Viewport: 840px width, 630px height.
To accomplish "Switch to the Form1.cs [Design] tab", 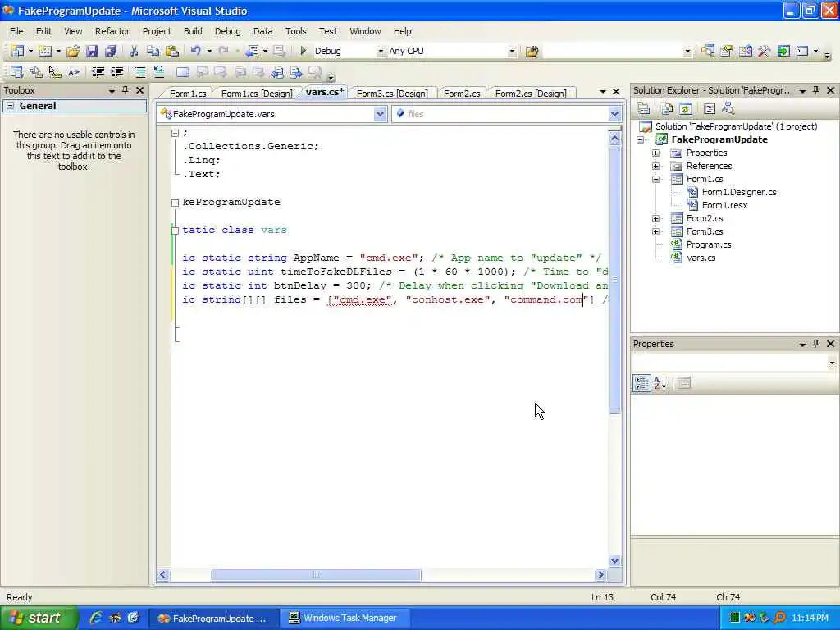I will click(257, 94).
